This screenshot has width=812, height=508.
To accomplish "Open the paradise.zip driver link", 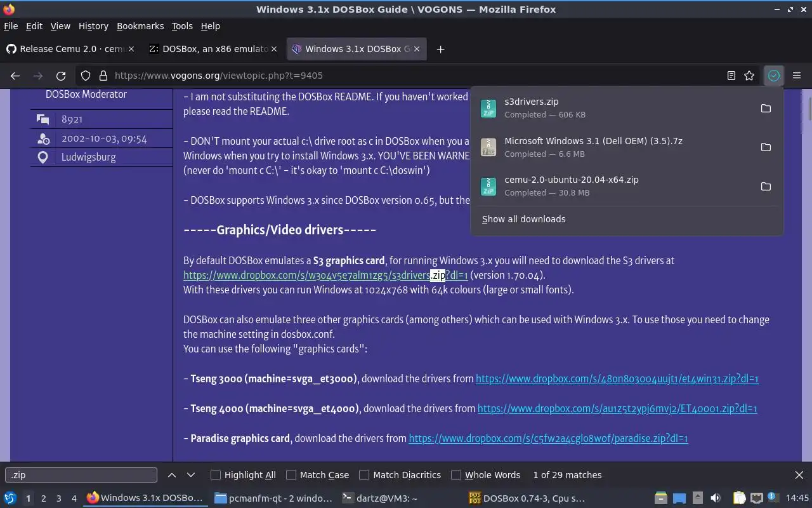I will pyautogui.click(x=548, y=438).
